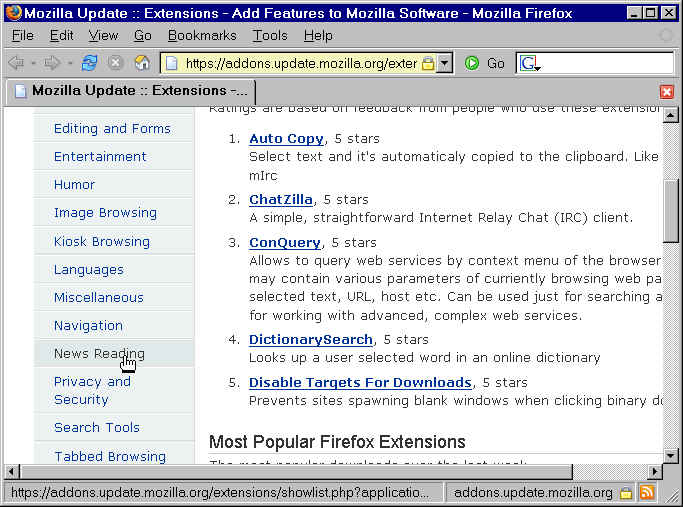The height and width of the screenshot is (507, 683).
Task: Browse the Tabbed Browsing category
Action: click(110, 456)
